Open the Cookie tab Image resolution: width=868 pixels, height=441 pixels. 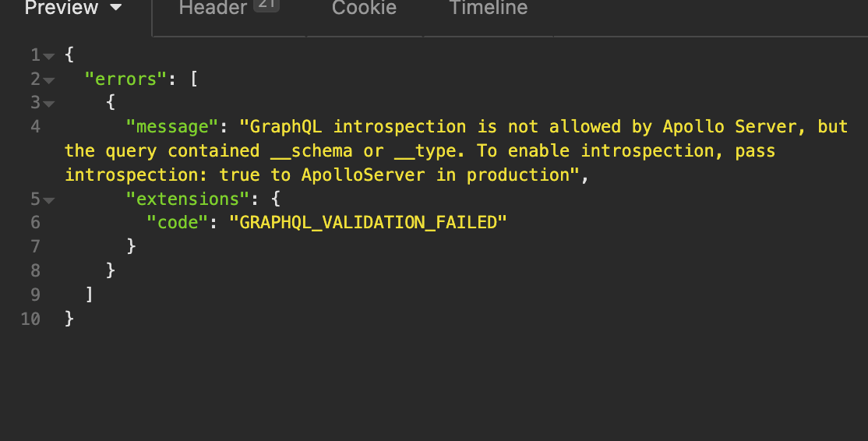364,9
